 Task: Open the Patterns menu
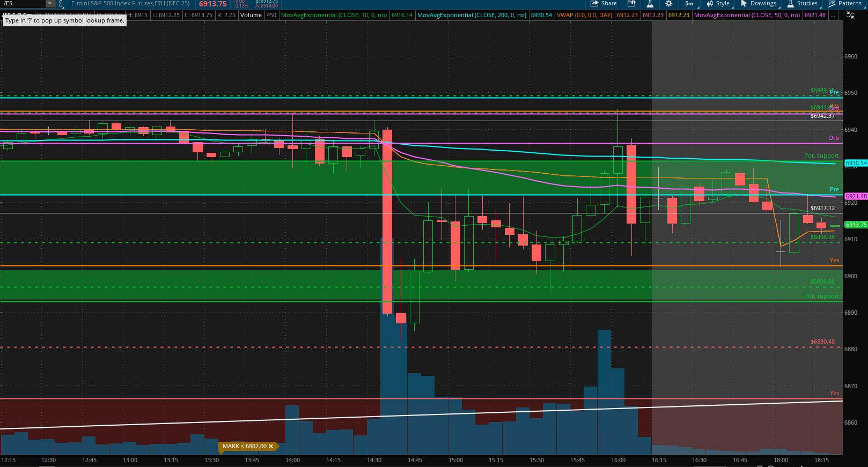[x=845, y=3]
